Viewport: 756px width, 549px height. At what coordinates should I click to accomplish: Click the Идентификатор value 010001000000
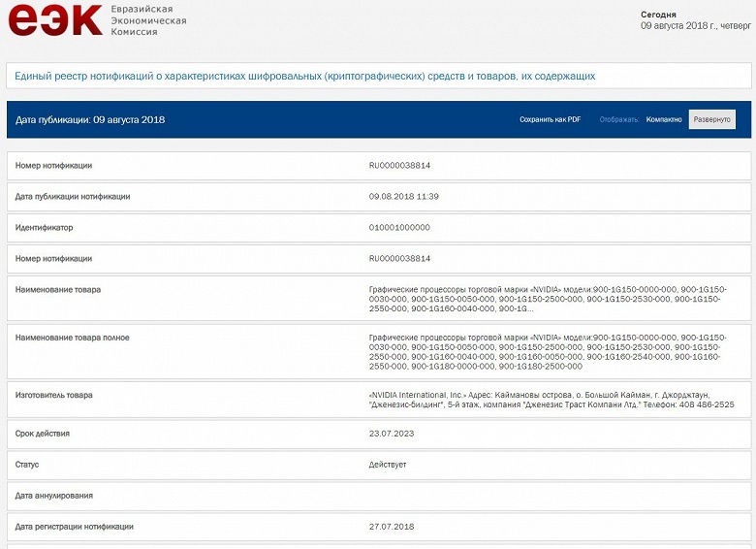click(x=399, y=228)
